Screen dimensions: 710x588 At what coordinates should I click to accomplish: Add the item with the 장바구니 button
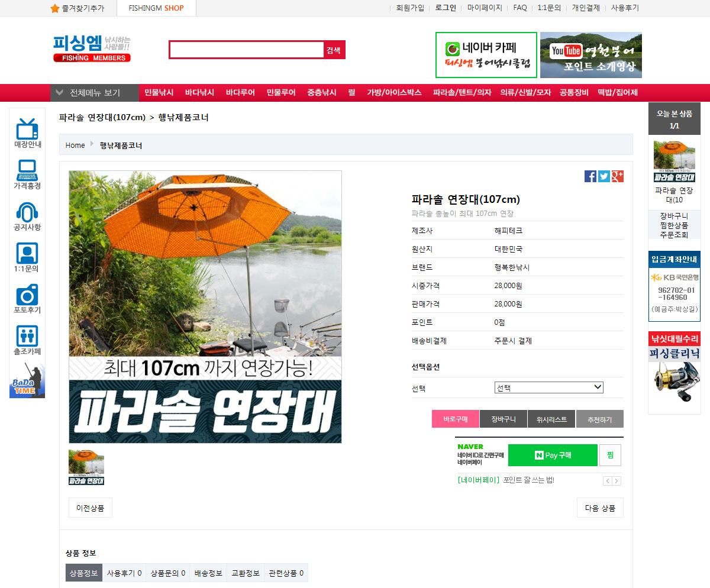pyautogui.click(x=504, y=419)
